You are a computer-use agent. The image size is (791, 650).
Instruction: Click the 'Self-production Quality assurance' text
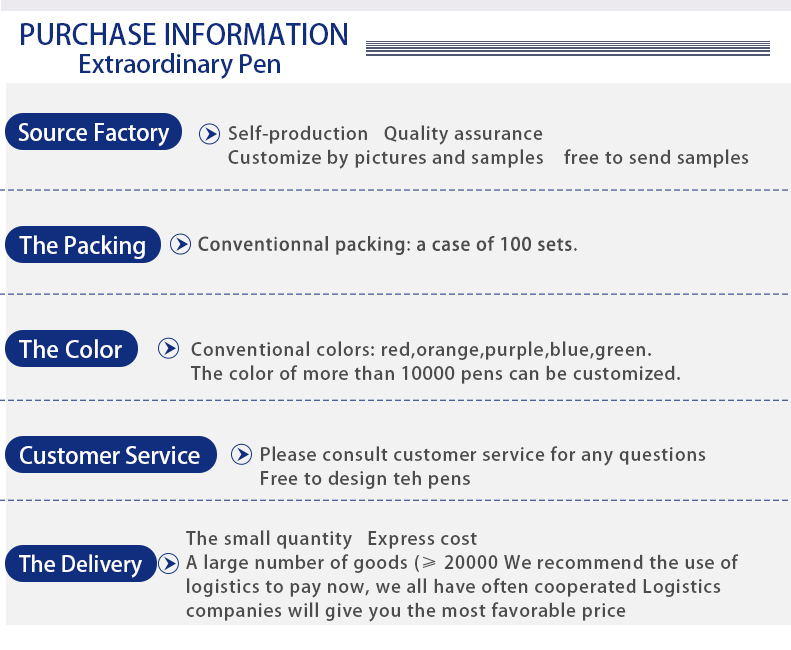(385, 134)
